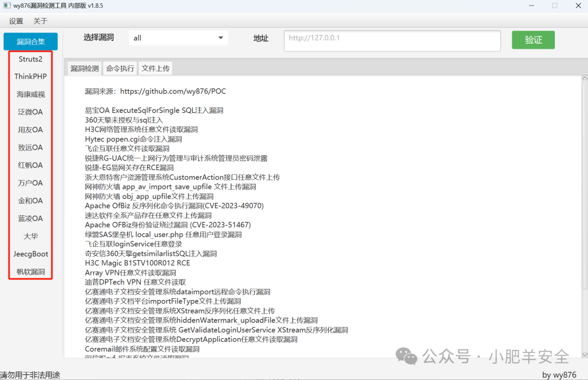Click the line 速达软件全系产品存在任意文件上传漏洞
Image resolution: width=588 pixels, height=380 pixels.
[x=148, y=216]
